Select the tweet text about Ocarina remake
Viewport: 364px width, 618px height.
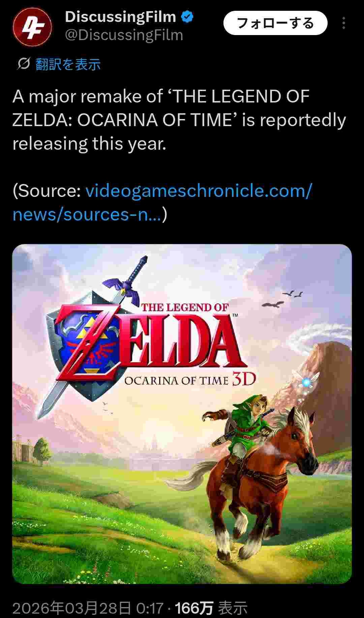tap(179, 120)
